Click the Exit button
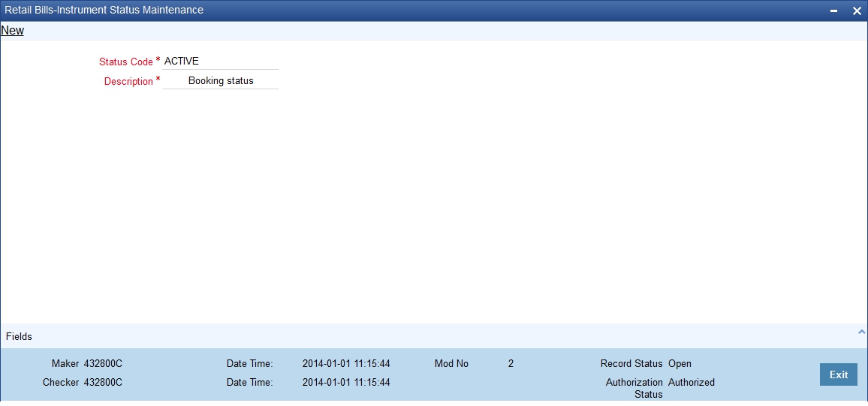Image resolution: width=868 pixels, height=406 pixels. 839,374
